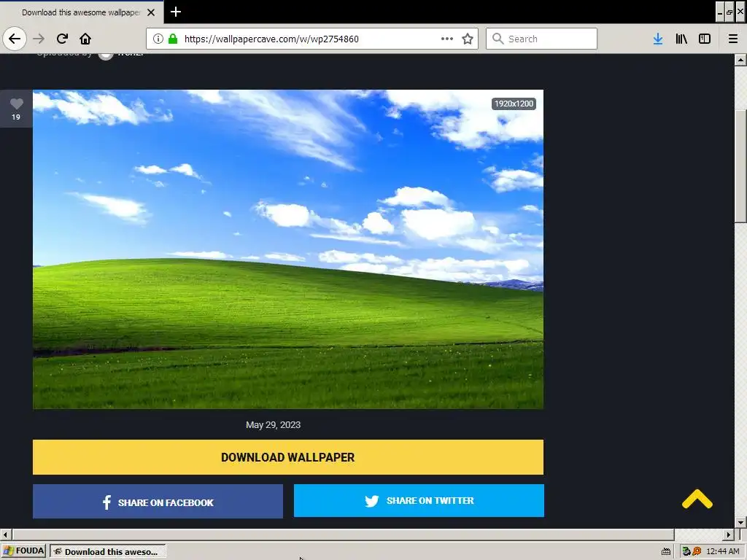Open the Firefox home page
Viewport: 747px width, 560px height.
(x=85, y=39)
